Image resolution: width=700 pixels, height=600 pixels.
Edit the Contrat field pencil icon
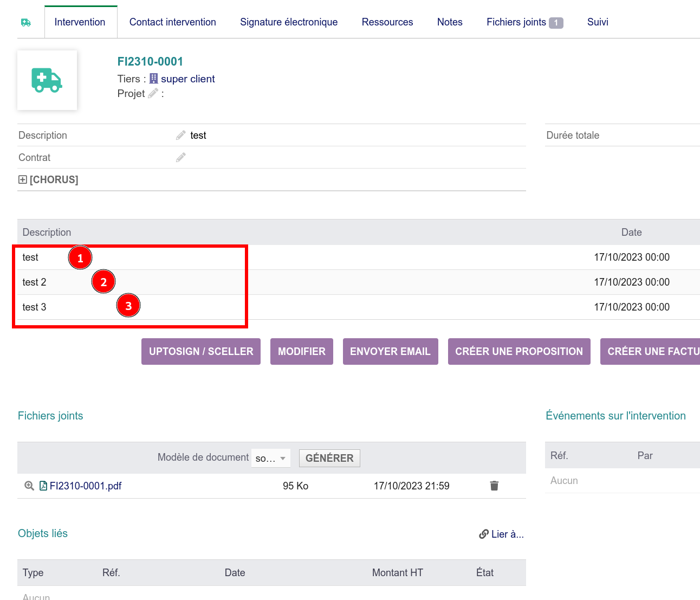pos(180,157)
